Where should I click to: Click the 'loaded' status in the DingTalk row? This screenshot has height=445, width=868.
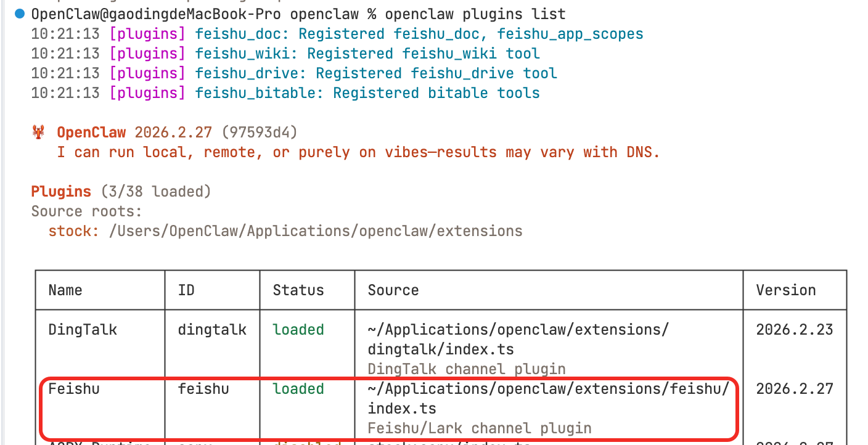pyautogui.click(x=298, y=330)
